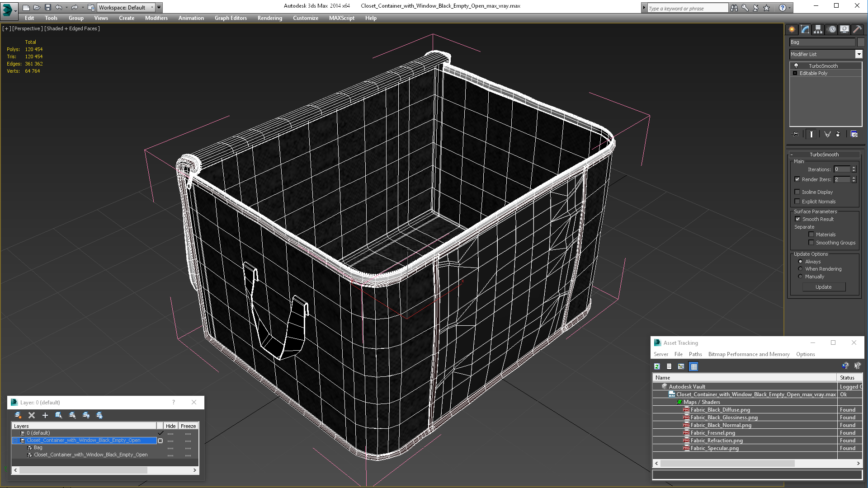Click Asset Tracking horizontal scrollbar

[757, 464]
